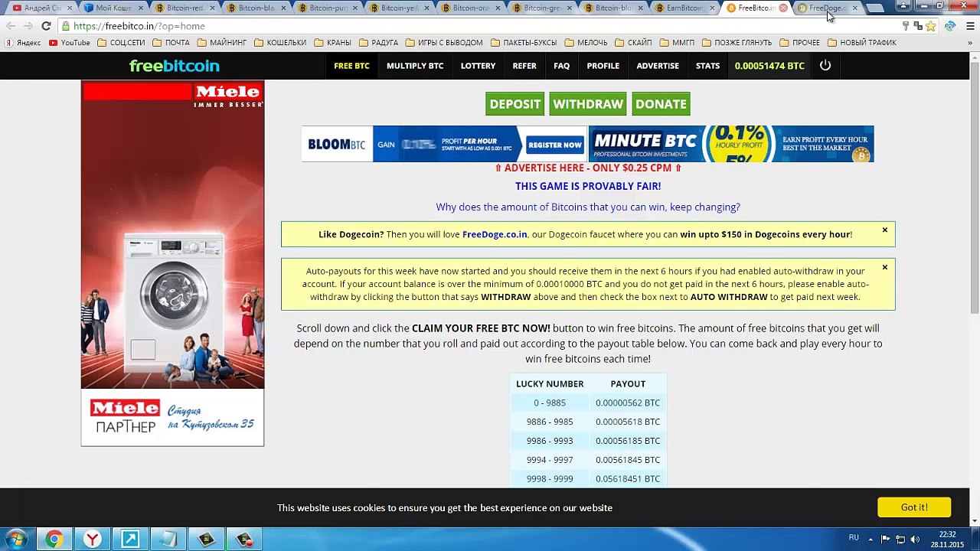The height and width of the screenshot is (551, 980).
Task: Reload the page with the refresh icon
Action: (x=46, y=26)
